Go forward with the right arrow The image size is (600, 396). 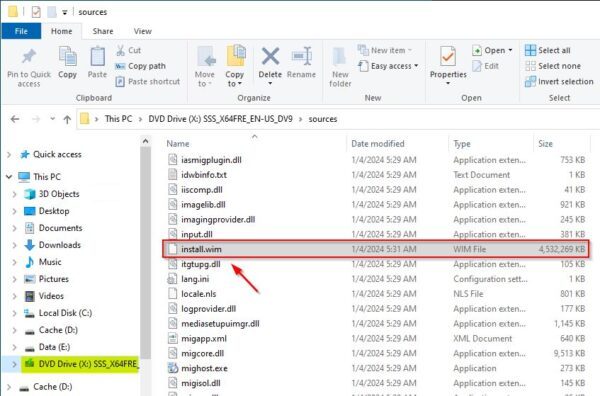point(36,119)
